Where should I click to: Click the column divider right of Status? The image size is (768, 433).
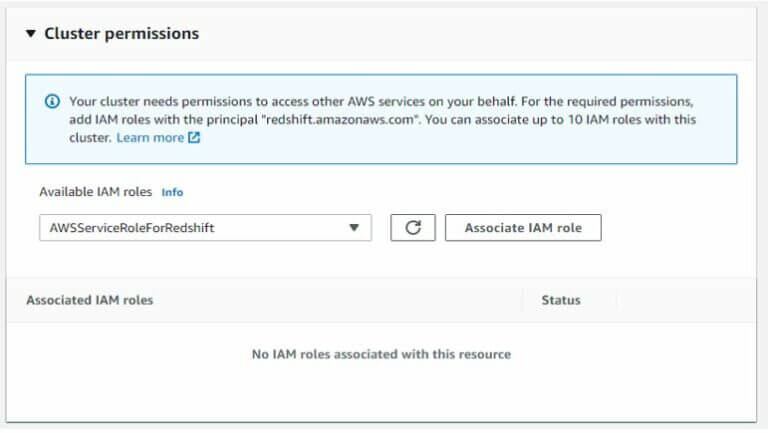tap(617, 300)
